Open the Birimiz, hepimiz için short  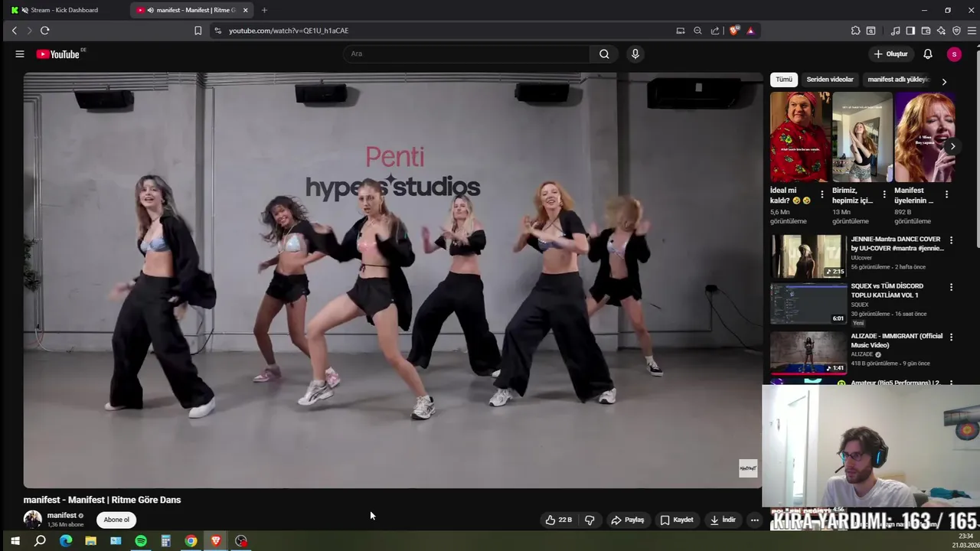pos(861,138)
